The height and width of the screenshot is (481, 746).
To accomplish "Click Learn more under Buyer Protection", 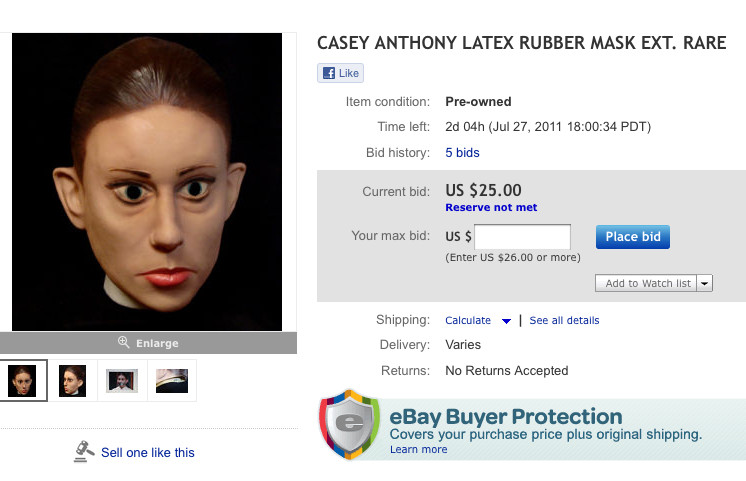I will [419, 449].
